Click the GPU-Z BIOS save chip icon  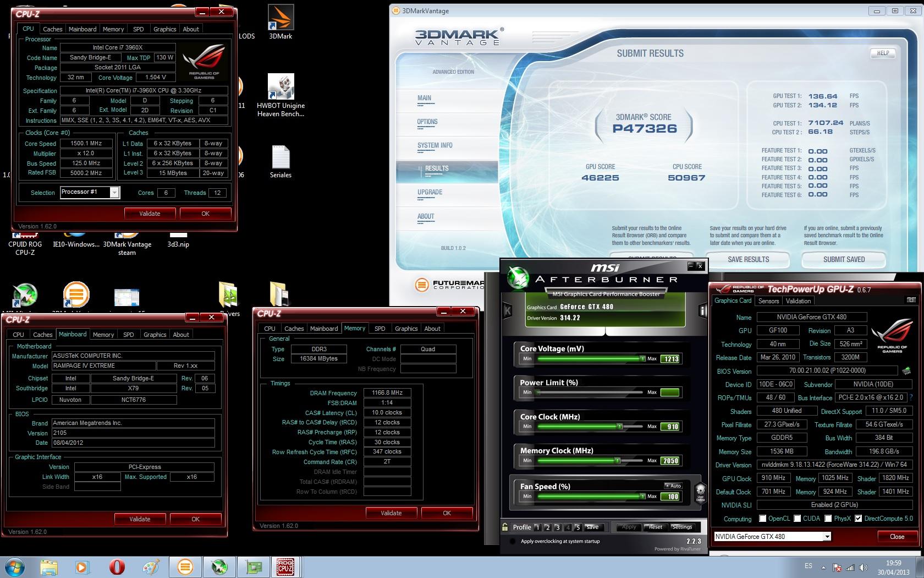(x=906, y=371)
